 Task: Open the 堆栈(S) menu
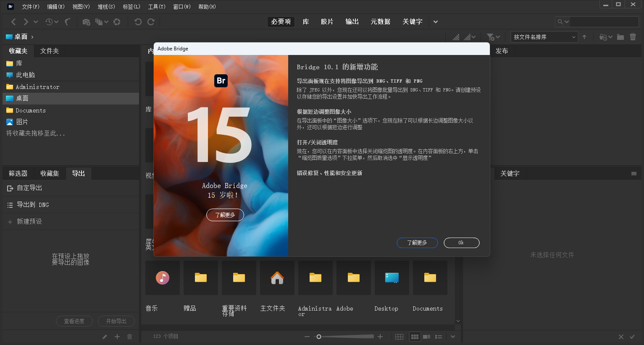pyautogui.click(x=106, y=6)
